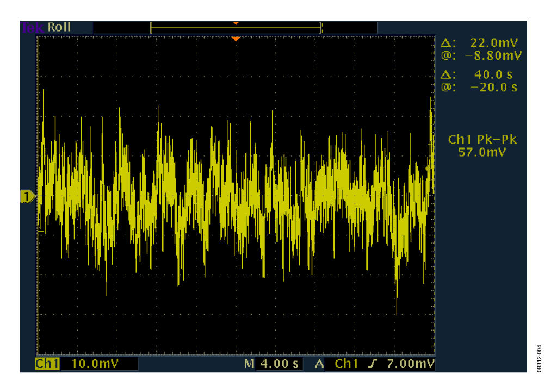The width and height of the screenshot is (557, 392).
Task: Click the Tek logo in the corner
Action: pyautogui.click(x=32, y=27)
